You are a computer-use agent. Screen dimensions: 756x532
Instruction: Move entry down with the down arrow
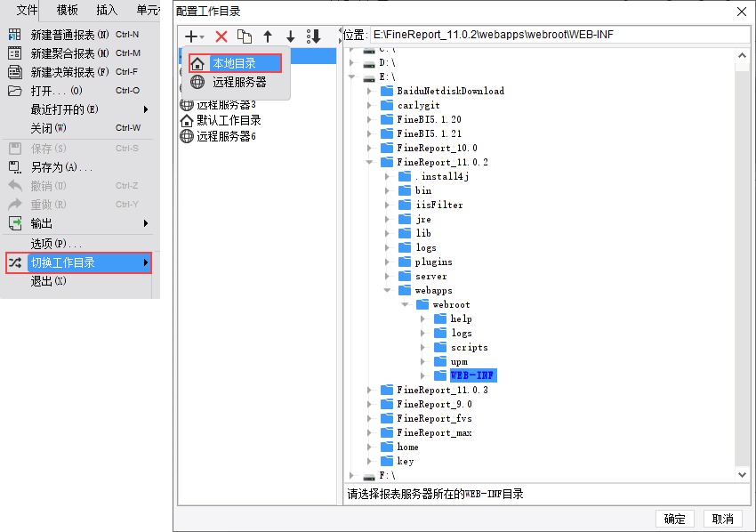click(290, 36)
